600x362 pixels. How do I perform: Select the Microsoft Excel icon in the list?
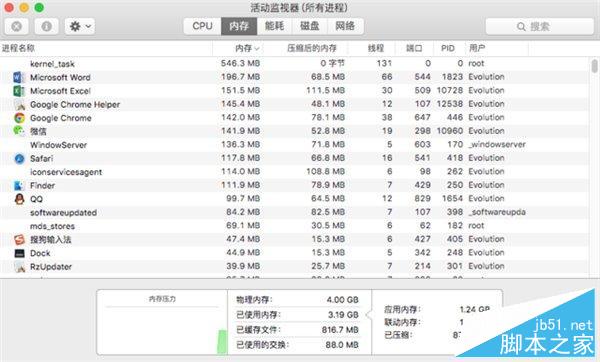pos(19,91)
